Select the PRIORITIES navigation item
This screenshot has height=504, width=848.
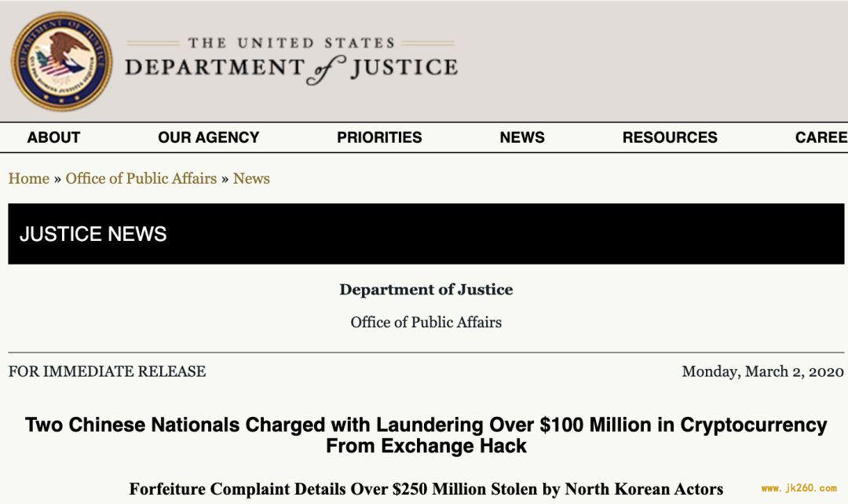tap(379, 137)
